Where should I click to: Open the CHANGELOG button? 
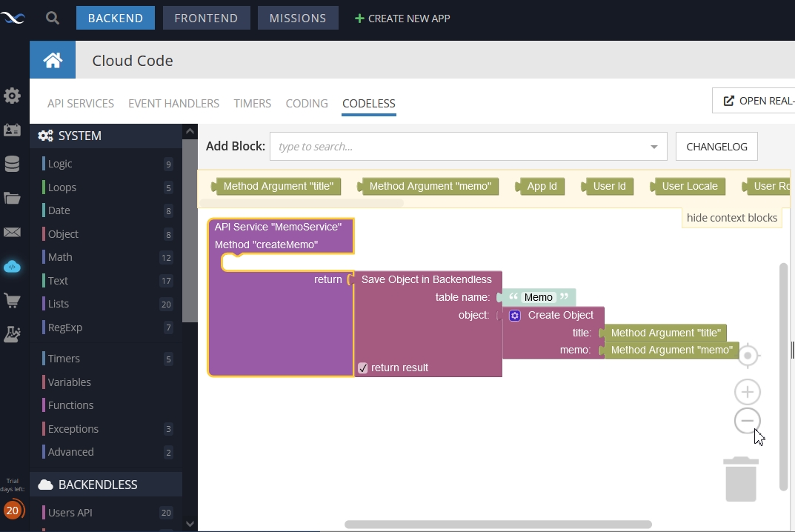(x=717, y=147)
